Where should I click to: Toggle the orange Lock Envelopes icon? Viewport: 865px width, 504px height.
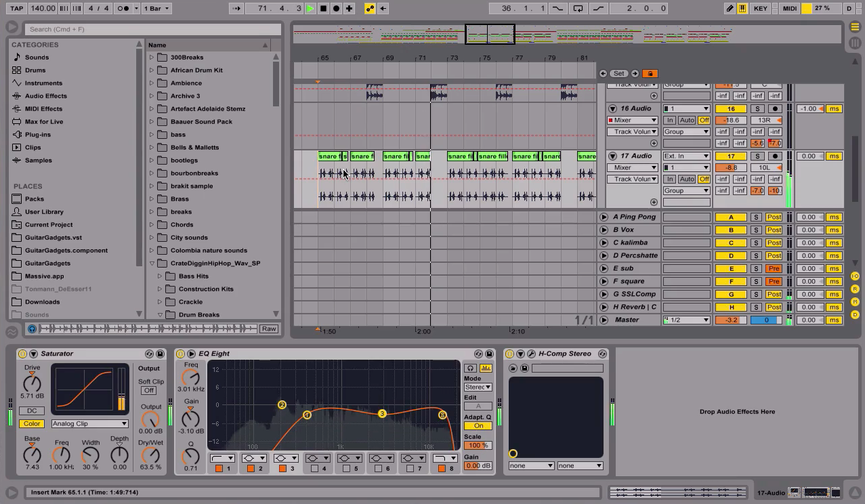[650, 73]
